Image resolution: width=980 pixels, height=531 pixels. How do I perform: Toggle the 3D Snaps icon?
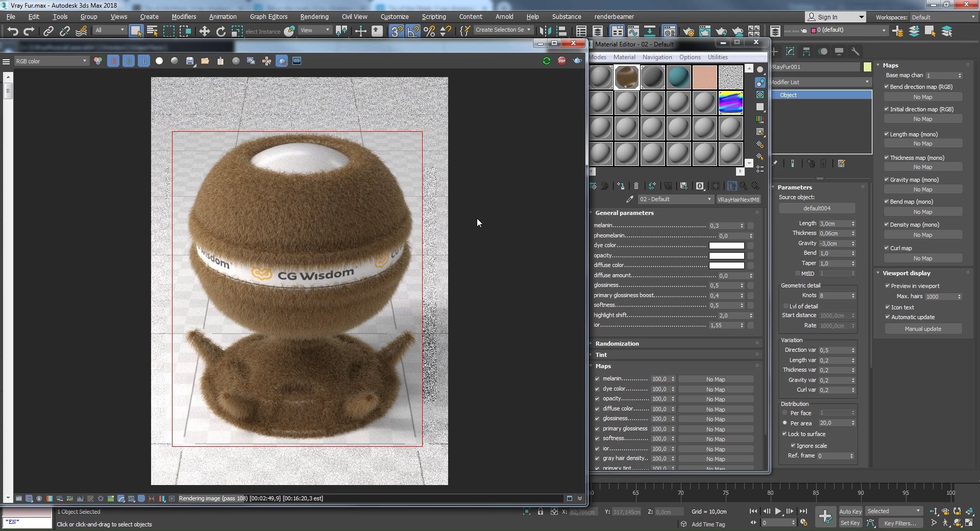coord(396,31)
